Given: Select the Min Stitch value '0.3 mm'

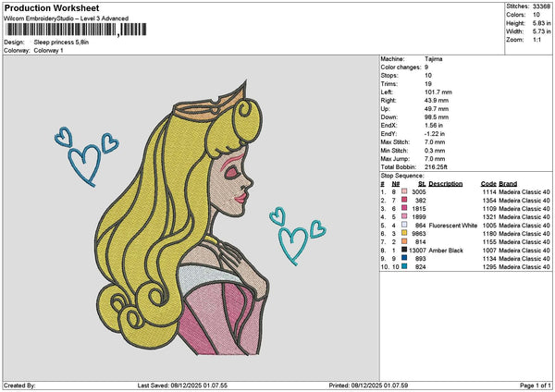Looking at the screenshot, I should pos(435,151).
